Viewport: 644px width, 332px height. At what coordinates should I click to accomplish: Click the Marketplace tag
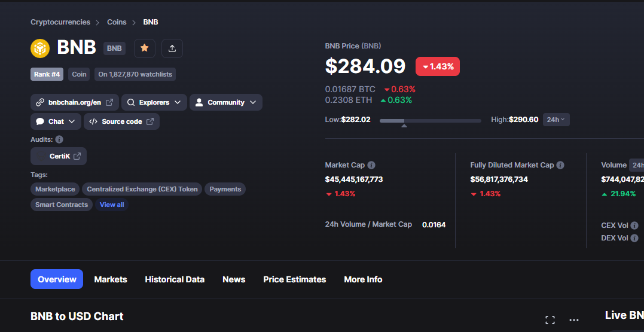point(55,189)
